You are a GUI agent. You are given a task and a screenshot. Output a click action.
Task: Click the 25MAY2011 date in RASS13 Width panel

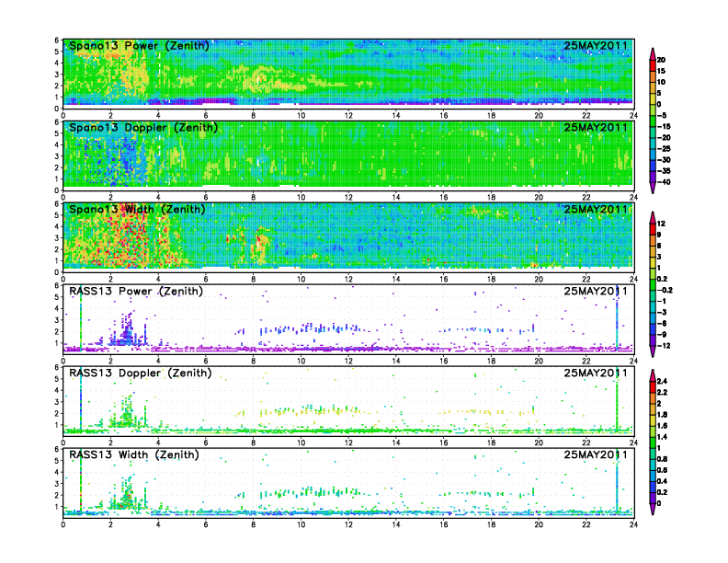(x=596, y=454)
